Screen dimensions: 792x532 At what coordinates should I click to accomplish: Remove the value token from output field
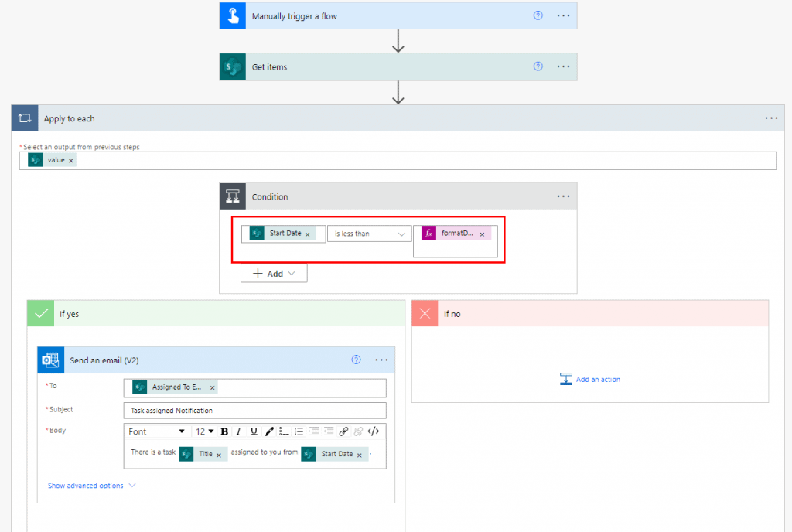point(70,161)
